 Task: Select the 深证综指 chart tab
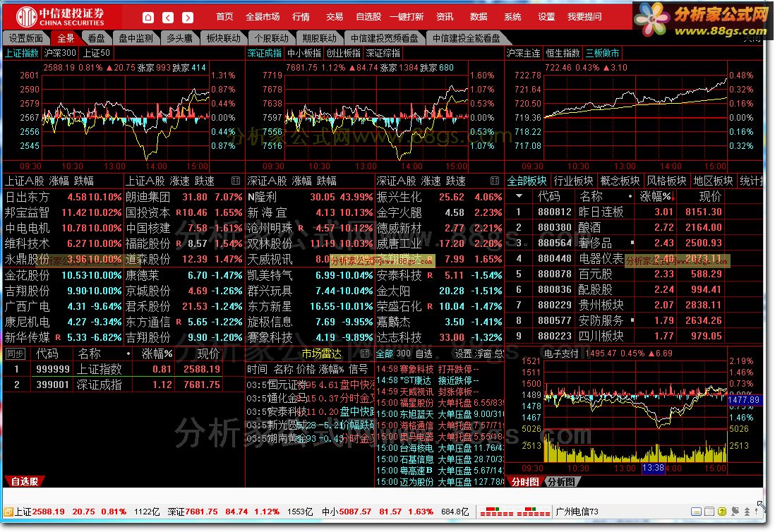pyautogui.click(x=383, y=53)
